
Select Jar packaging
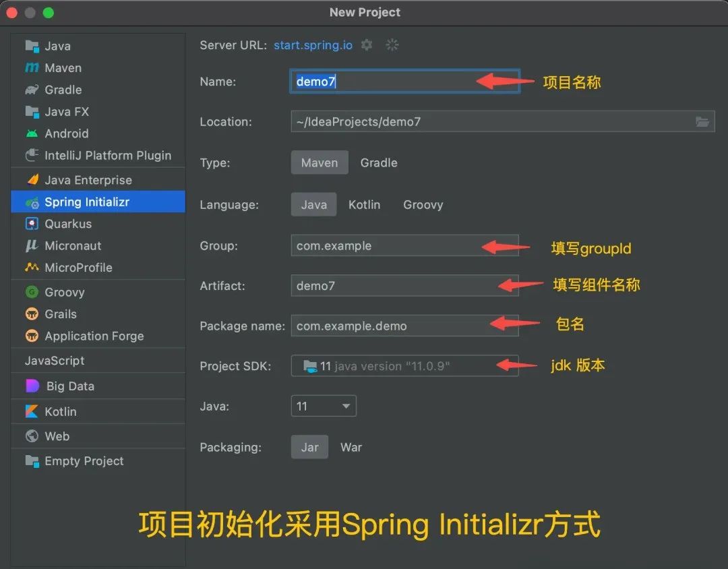[309, 447]
